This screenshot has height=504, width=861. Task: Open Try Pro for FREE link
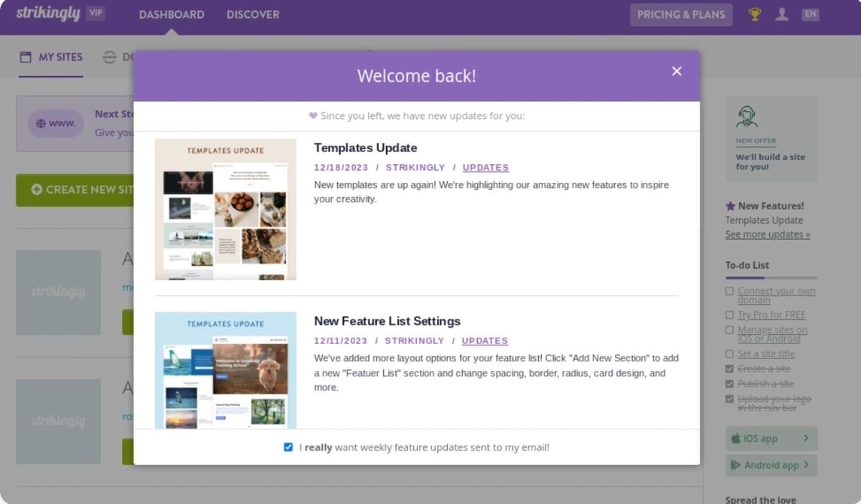771,315
